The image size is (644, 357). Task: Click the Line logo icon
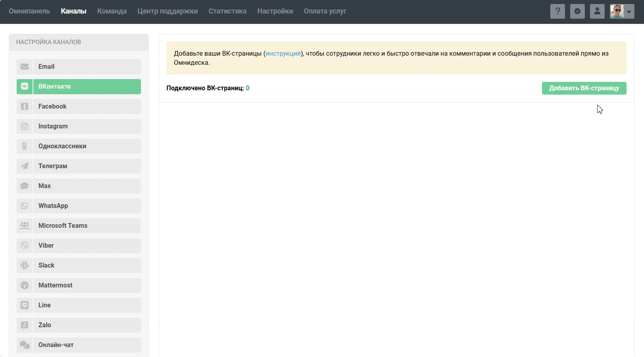(x=25, y=305)
